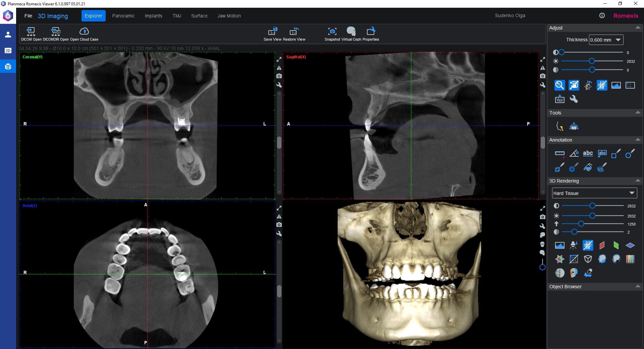Screen dimensions: 644x349
Task: Open the File menu
Action: 28,16
